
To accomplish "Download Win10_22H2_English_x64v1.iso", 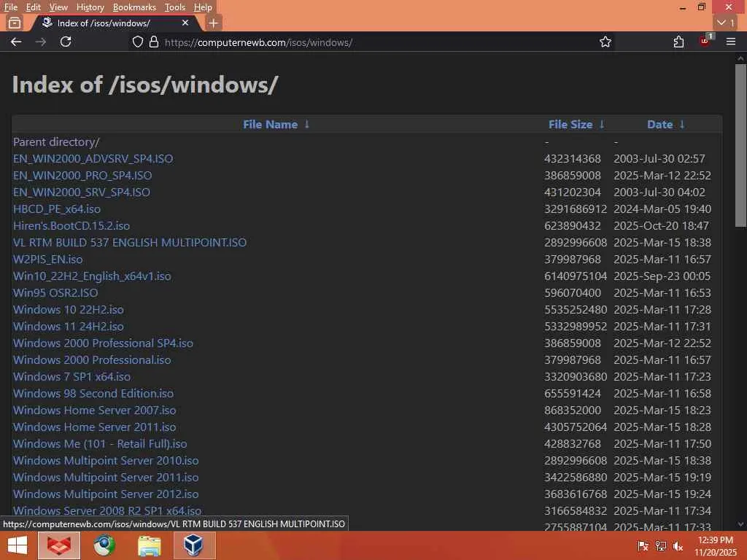I will tap(92, 276).
